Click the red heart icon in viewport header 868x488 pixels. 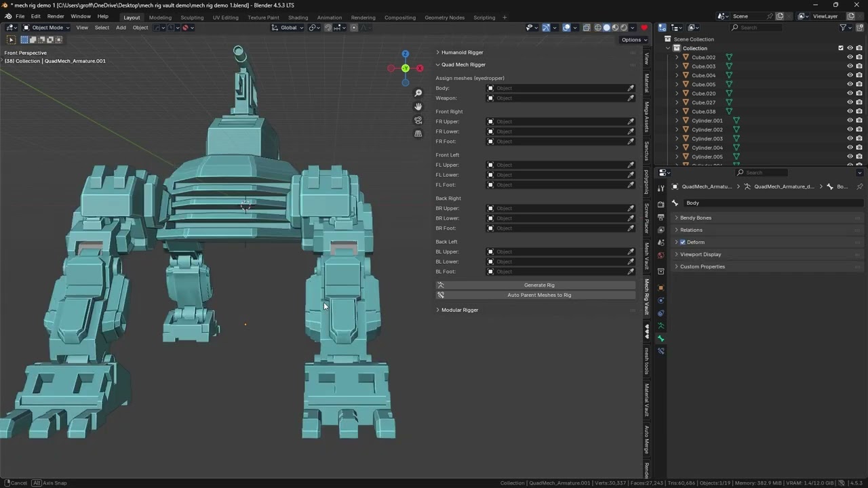[x=644, y=28]
